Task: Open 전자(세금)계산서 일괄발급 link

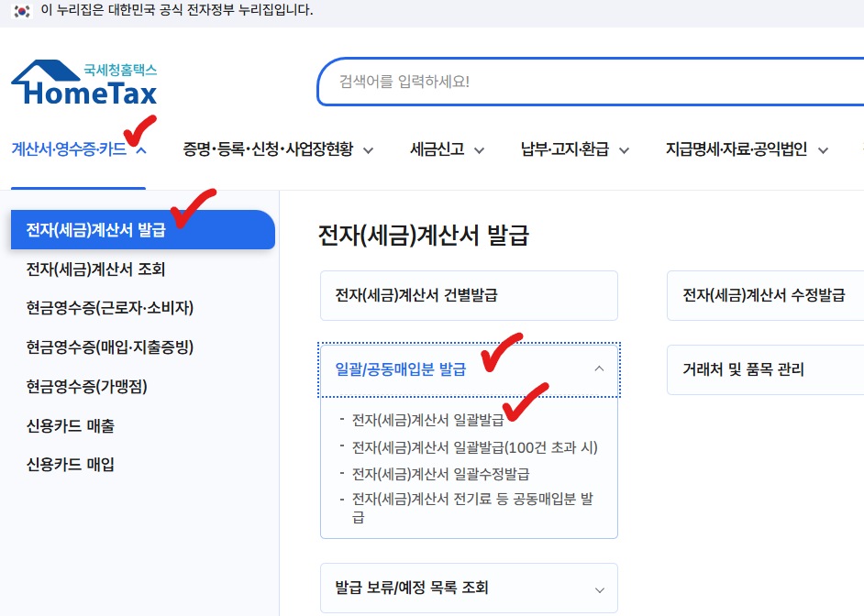Action: [427, 420]
